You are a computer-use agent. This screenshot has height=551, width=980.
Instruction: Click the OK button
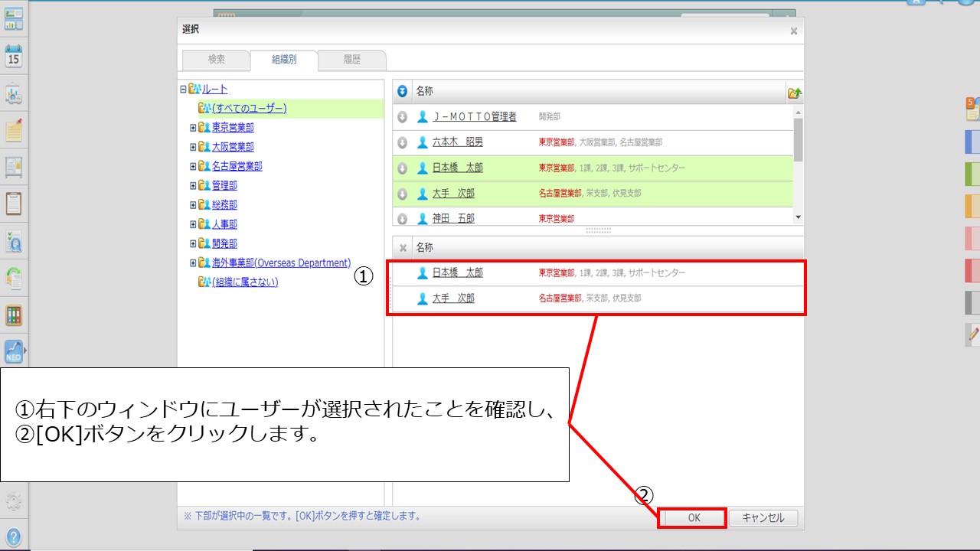point(694,518)
